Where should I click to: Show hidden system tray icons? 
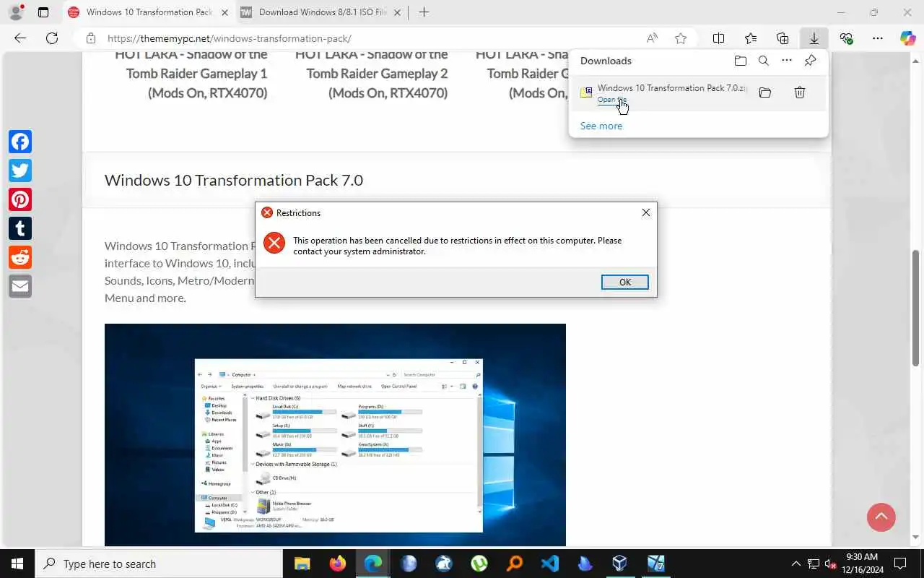(x=796, y=564)
